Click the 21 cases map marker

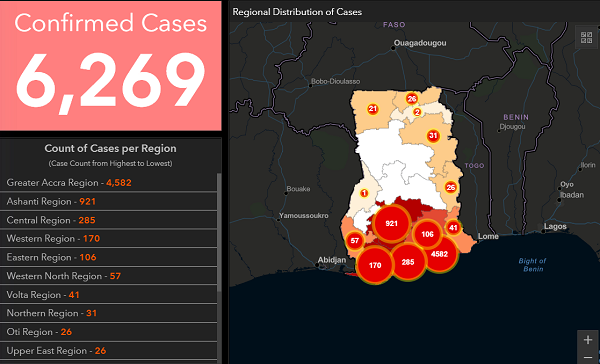coord(373,109)
